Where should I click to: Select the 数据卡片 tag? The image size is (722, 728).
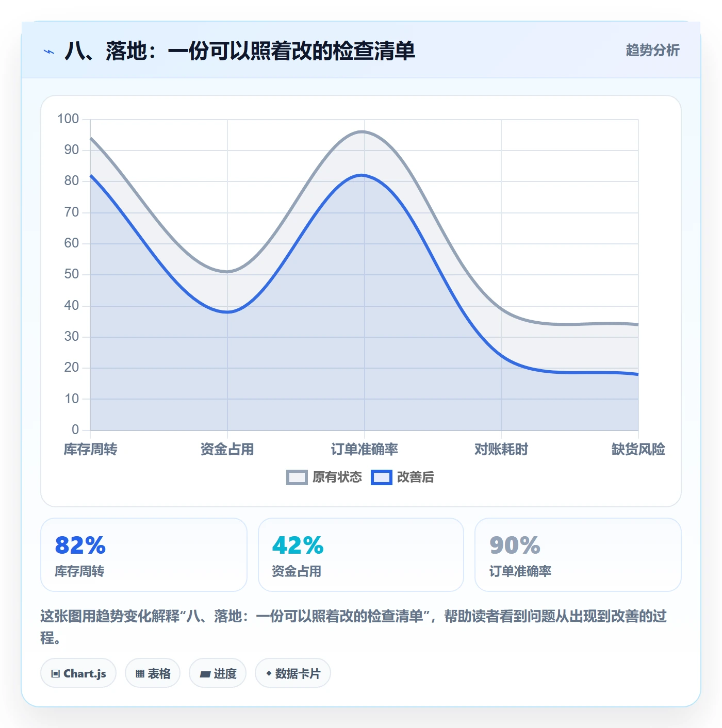(293, 673)
